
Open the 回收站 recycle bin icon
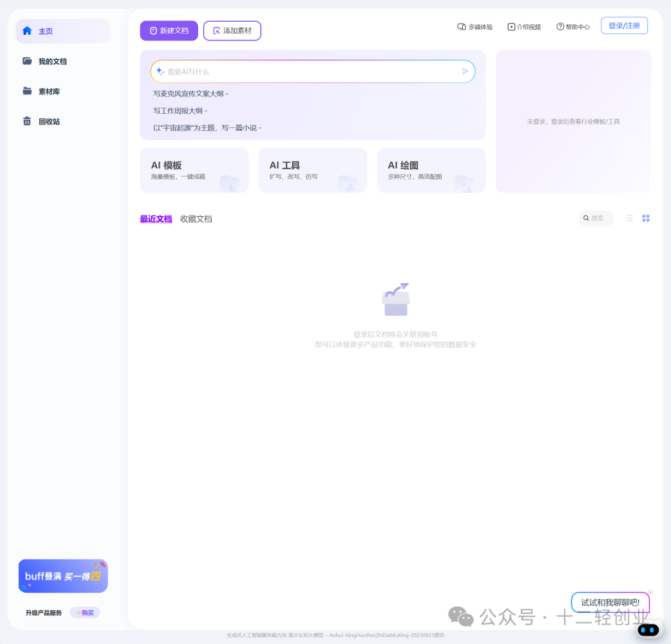coord(26,121)
